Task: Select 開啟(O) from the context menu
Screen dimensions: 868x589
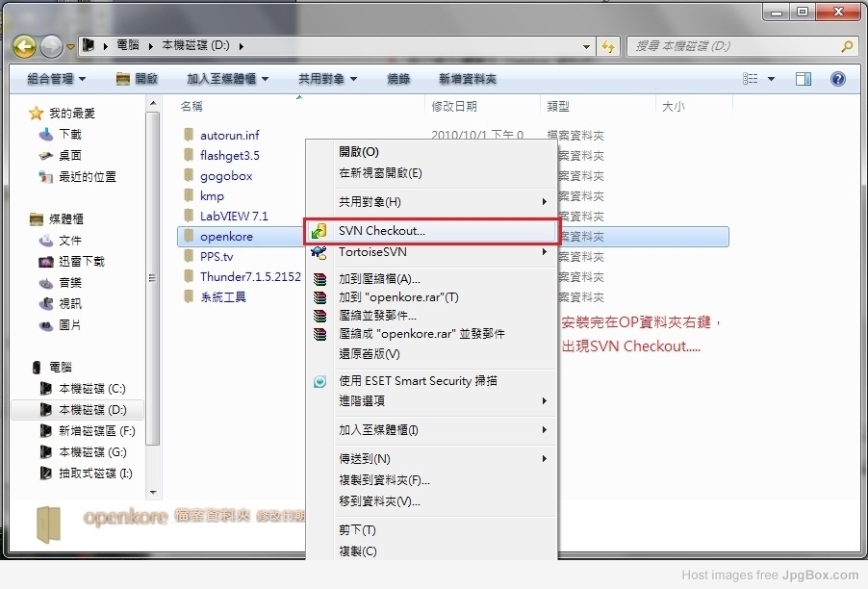Action: (x=358, y=152)
